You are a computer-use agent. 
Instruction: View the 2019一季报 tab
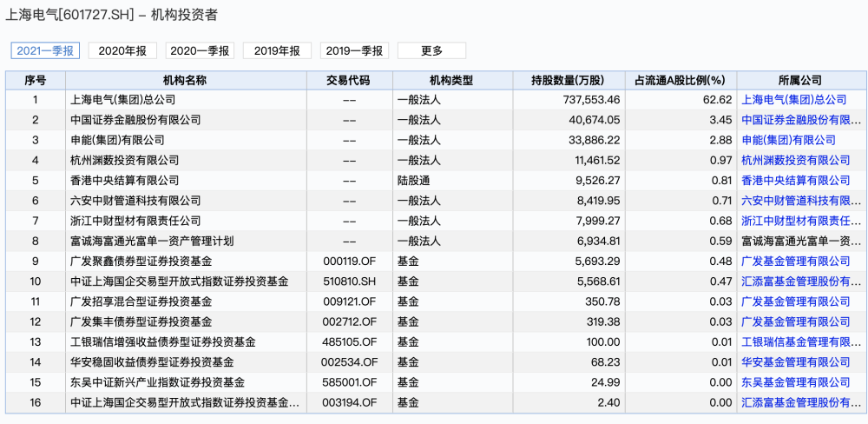click(354, 50)
